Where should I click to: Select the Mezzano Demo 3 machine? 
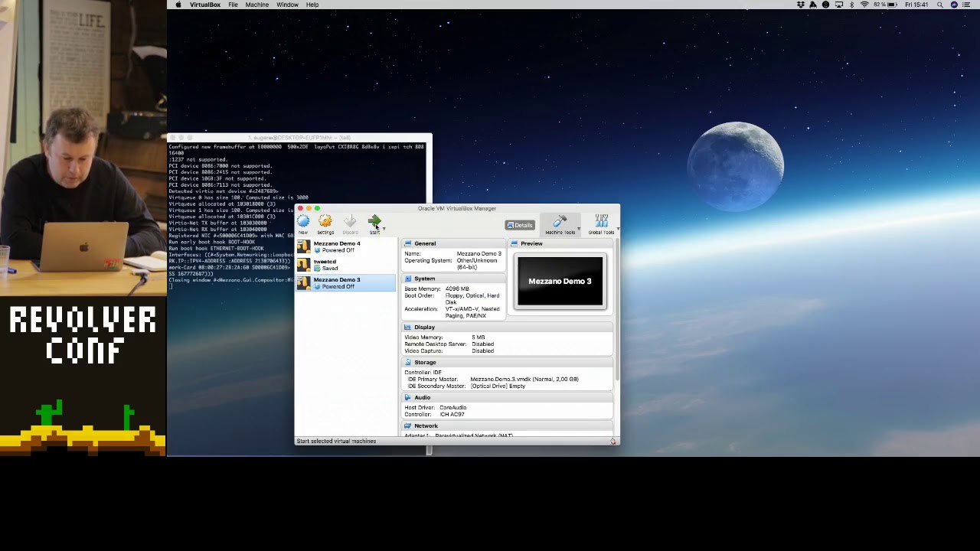[345, 282]
